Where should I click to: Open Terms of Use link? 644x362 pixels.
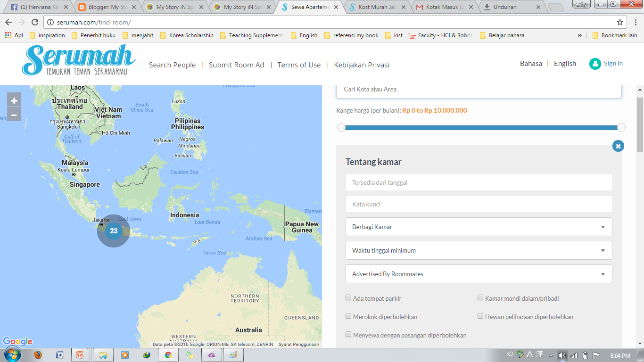click(x=299, y=65)
